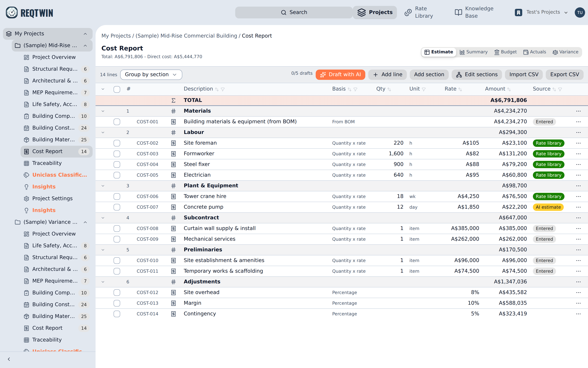Check the COST-002 Site foreman checkbox
The image size is (588, 368).
click(x=117, y=143)
